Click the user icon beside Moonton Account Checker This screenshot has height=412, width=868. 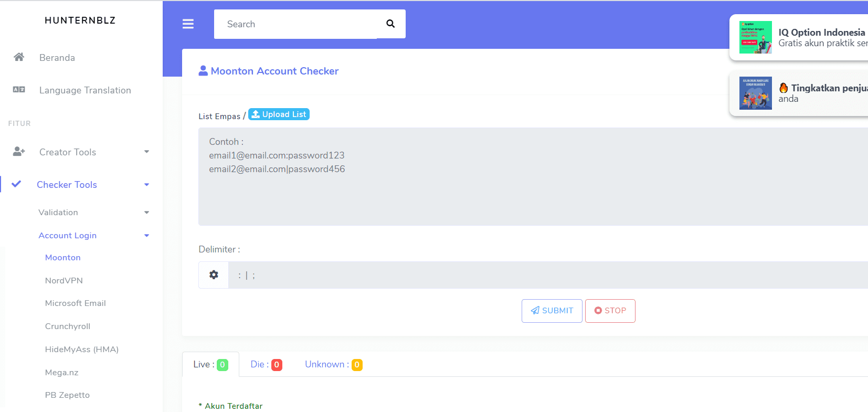[203, 71]
